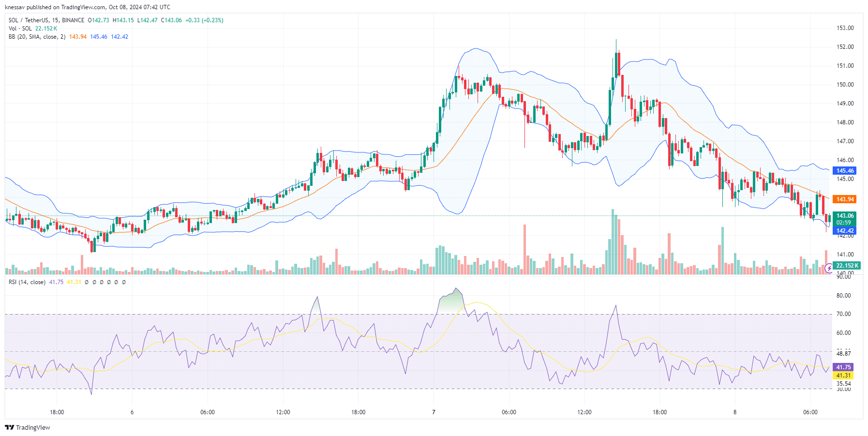The width and height of the screenshot is (868, 436).
Task: Click the day 7 label on time axis
Action: 434,412
